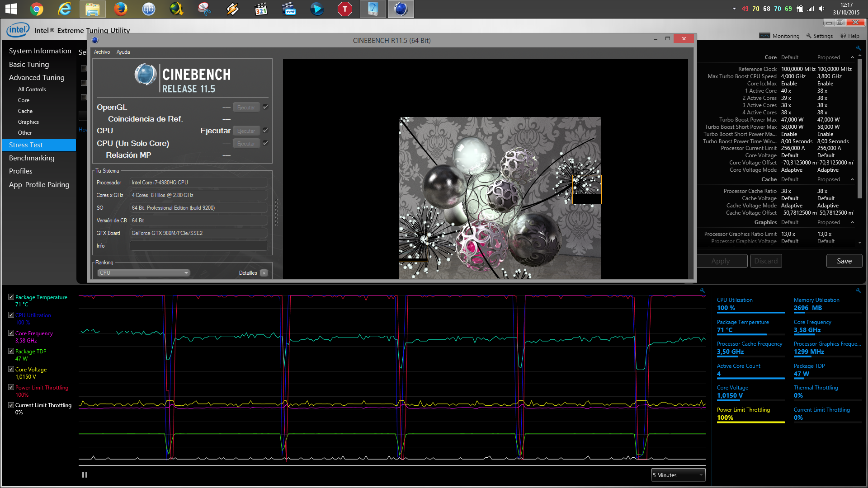This screenshot has height=488, width=868.
Task: Toggle CPU (Un Solo Core) checkbox
Action: click(x=266, y=143)
